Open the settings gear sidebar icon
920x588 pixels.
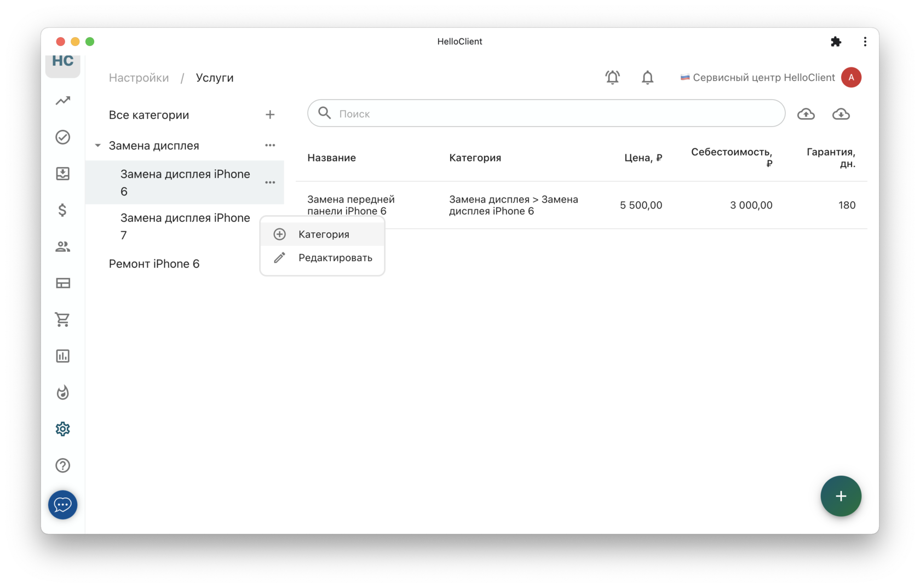pos(63,429)
